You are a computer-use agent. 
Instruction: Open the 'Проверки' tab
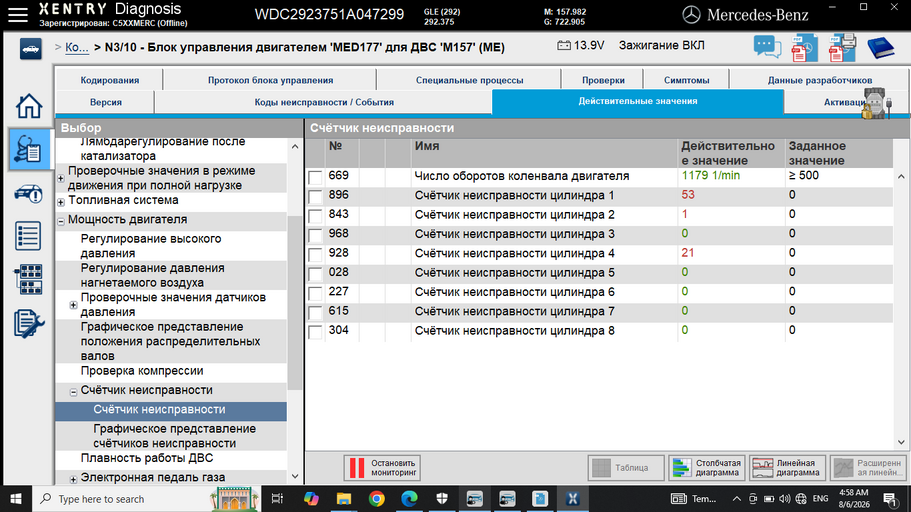[x=603, y=80]
